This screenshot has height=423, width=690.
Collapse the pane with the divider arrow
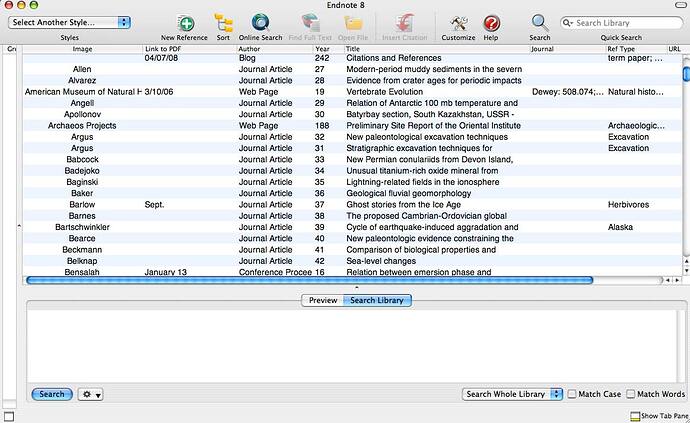[356, 287]
